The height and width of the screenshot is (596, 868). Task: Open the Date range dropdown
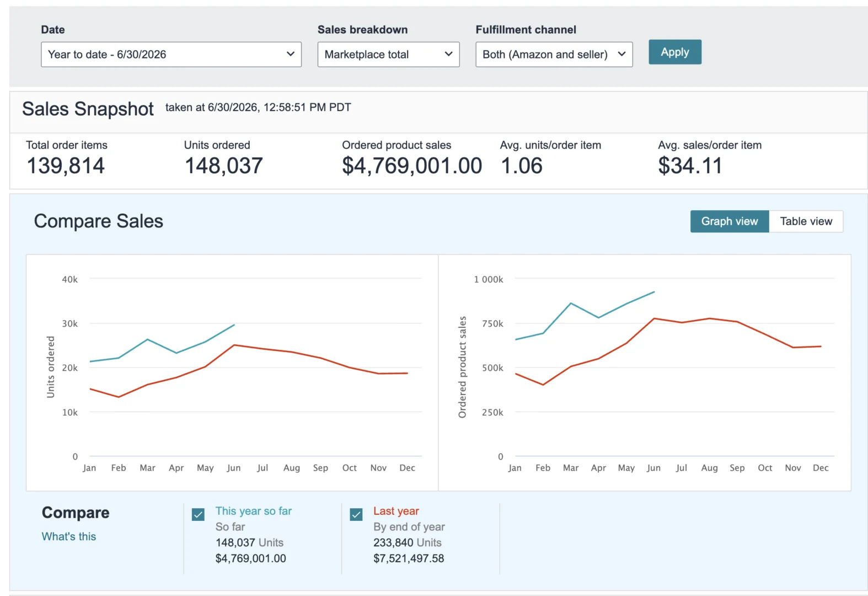[171, 55]
